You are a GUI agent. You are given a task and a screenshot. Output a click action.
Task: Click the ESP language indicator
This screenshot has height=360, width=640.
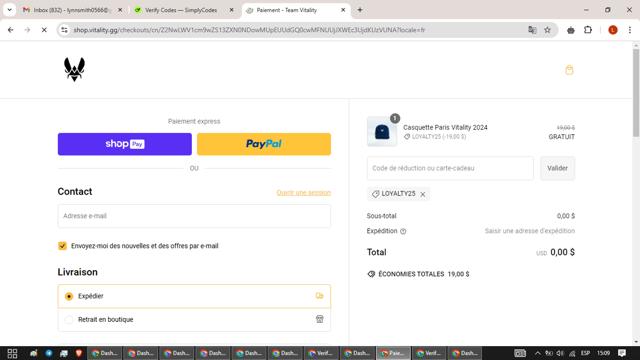pos(585,353)
